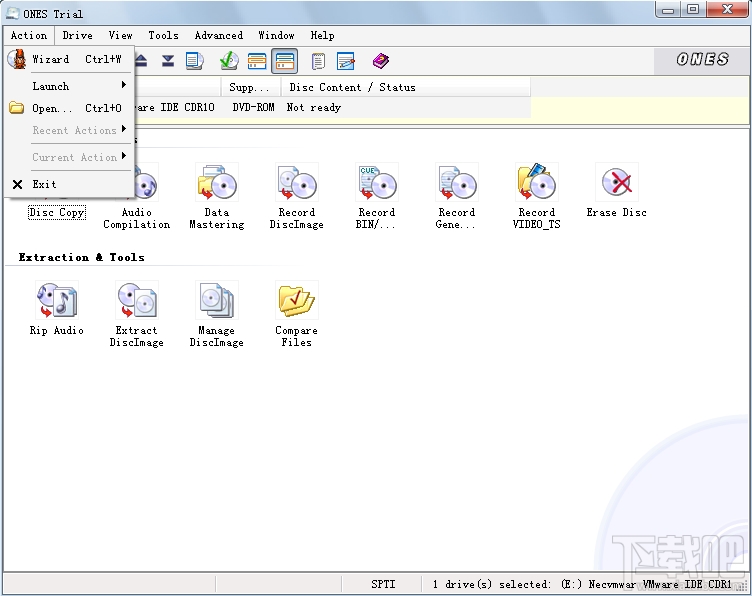The width and height of the screenshot is (752, 596).
Task: Launch the Disc Copy task
Action: (57, 212)
